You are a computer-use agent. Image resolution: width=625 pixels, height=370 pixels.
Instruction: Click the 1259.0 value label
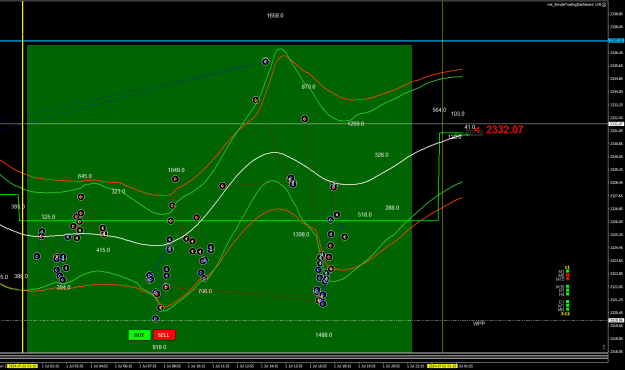tap(356, 124)
